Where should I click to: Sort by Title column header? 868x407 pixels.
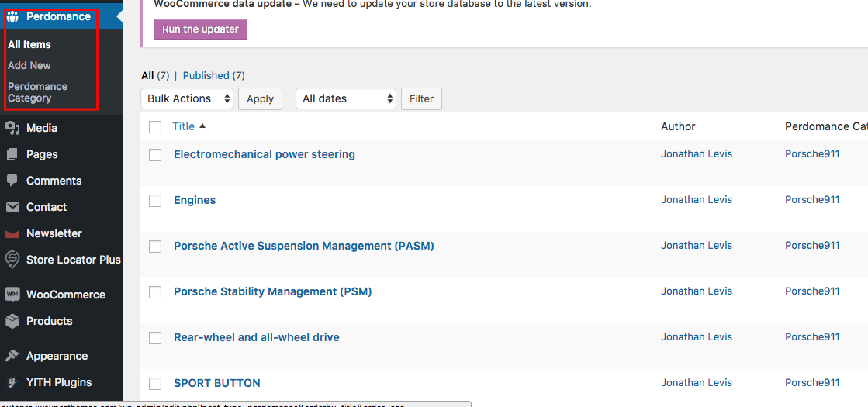(183, 126)
